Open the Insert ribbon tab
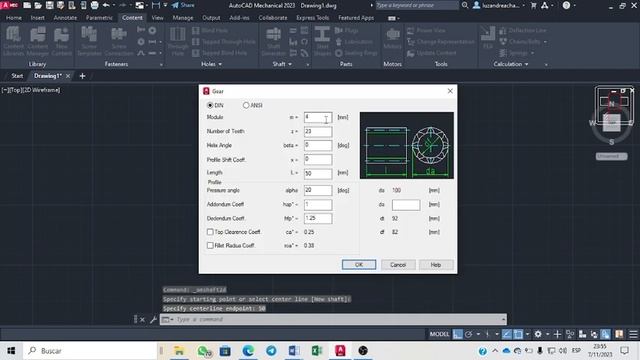Image resolution: width=640 pixels, height=360 pixels. pos(38,18)
